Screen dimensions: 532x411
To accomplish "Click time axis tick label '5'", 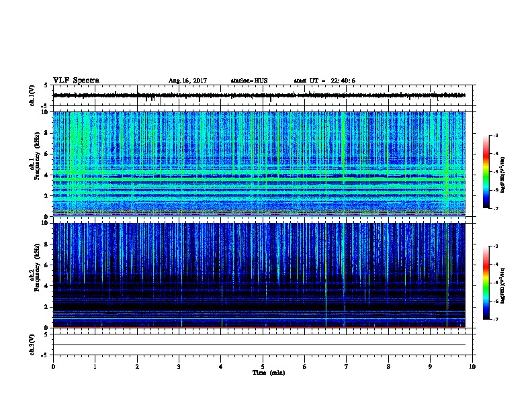I will 263,366.
